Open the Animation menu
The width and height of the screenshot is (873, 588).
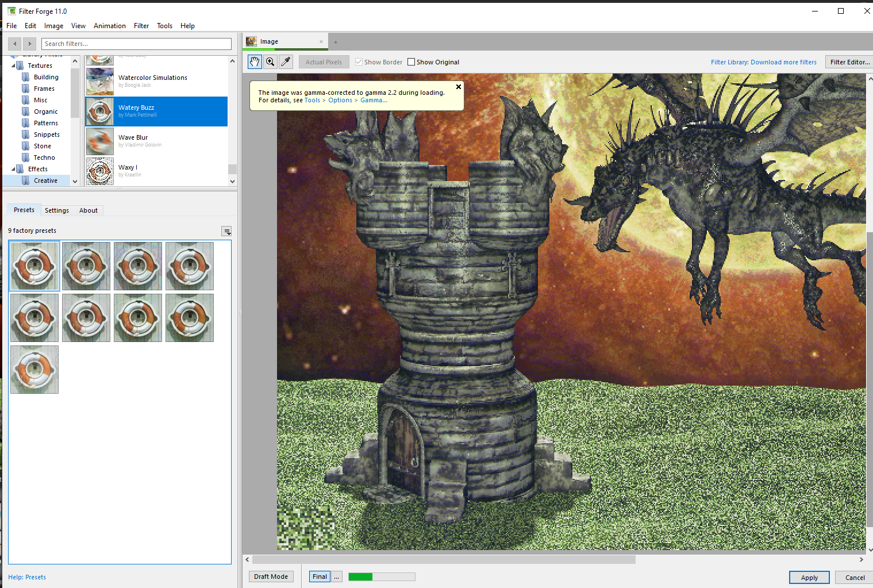(110, 26)
